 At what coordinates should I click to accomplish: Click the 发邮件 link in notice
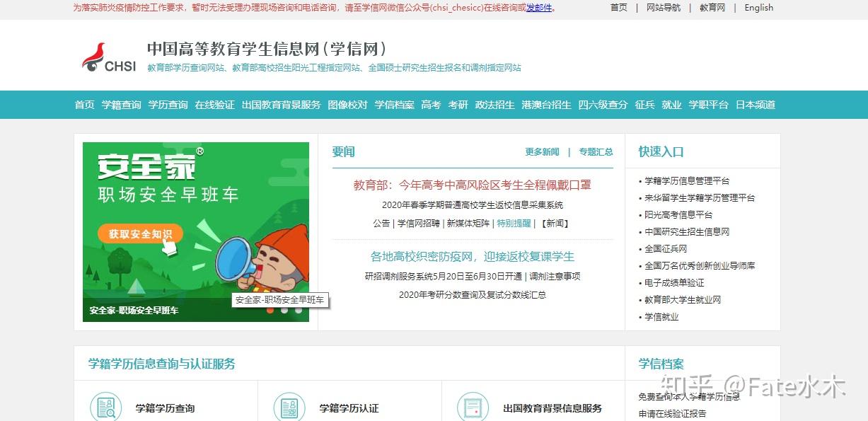click(x=539, y=8)
